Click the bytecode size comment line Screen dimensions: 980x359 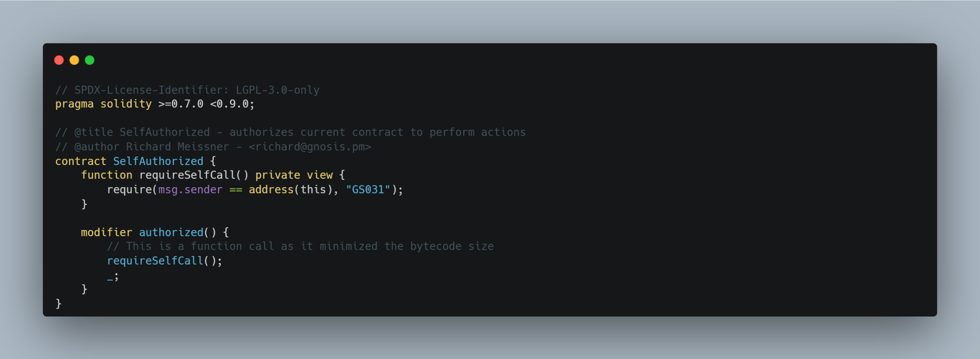[300, 246]
